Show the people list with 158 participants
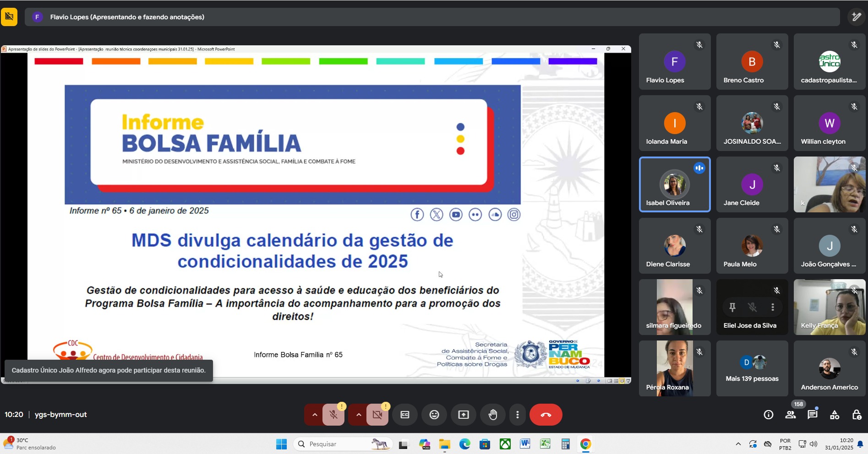The height and width of the screenshot is (454, 868). tap(791, 415)
